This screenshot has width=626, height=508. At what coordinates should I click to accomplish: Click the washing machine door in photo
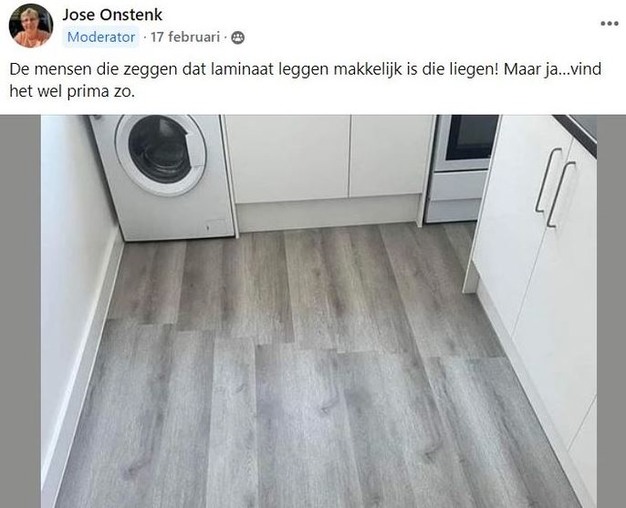160,155
